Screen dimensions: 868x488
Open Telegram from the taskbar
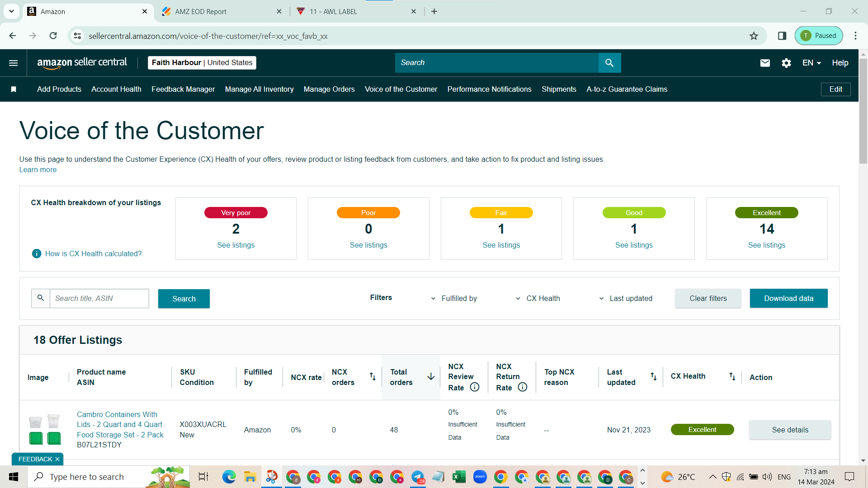pos(418,477)
